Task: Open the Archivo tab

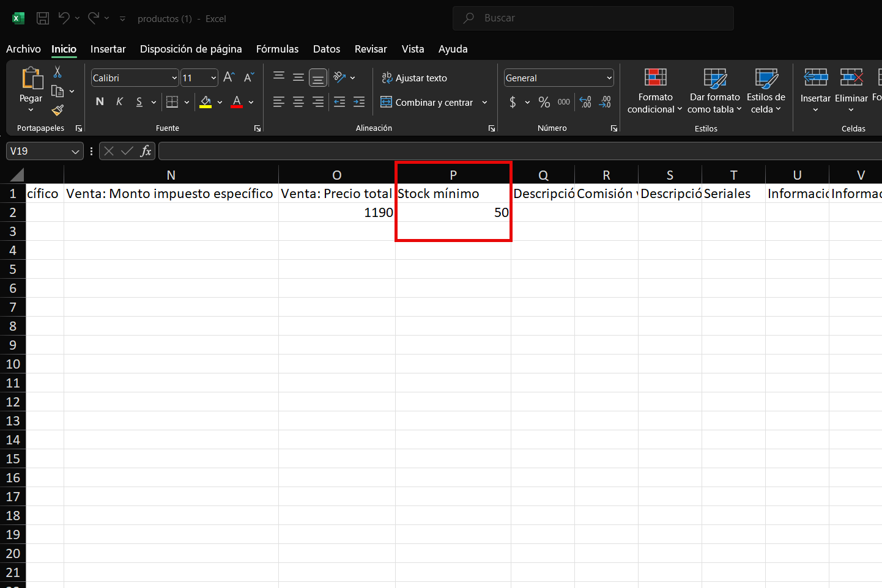Action: coord(23,49)
